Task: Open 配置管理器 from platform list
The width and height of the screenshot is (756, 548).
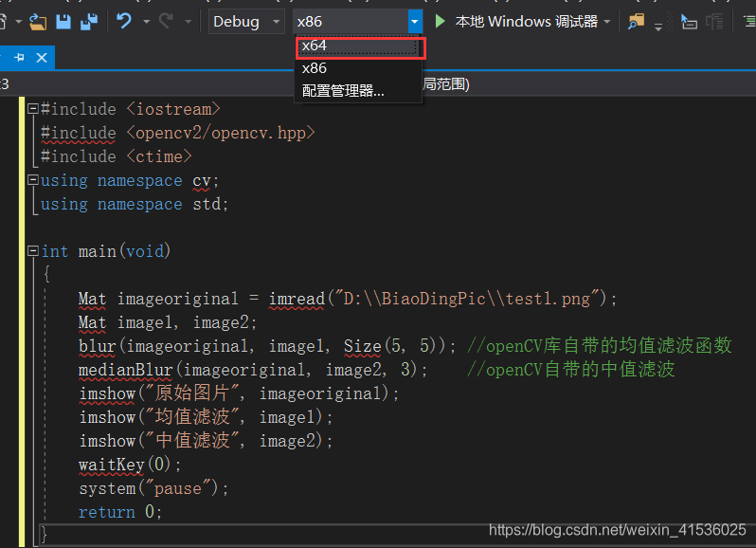Action: pos(358,91)
